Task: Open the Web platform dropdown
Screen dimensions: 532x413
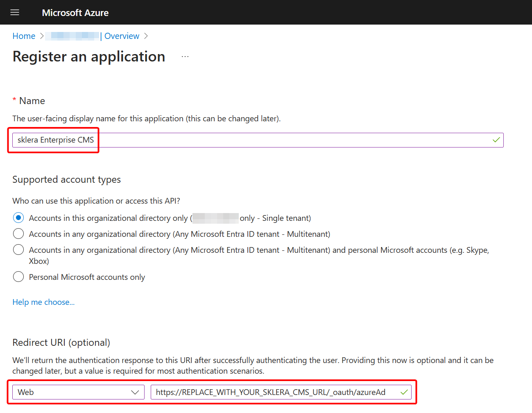Action: click(x=78, y=392)
